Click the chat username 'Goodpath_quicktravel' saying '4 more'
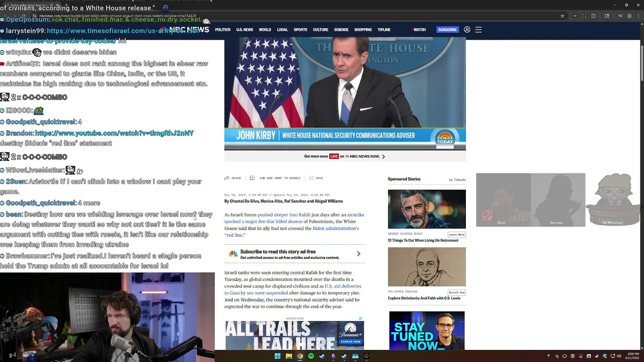This screenshot has width=644, height=362. click(41, 203)
